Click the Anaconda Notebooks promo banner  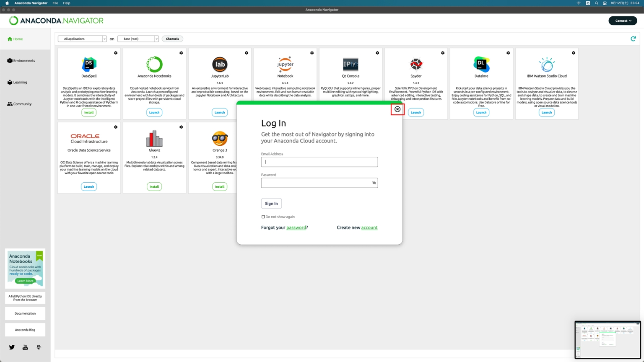(25, 268)
